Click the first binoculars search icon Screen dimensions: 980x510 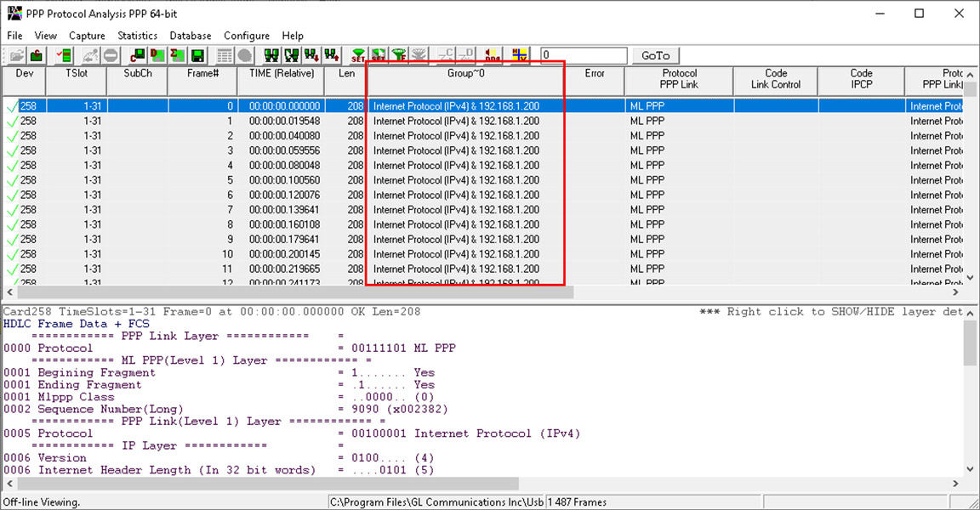coord(271,55)
